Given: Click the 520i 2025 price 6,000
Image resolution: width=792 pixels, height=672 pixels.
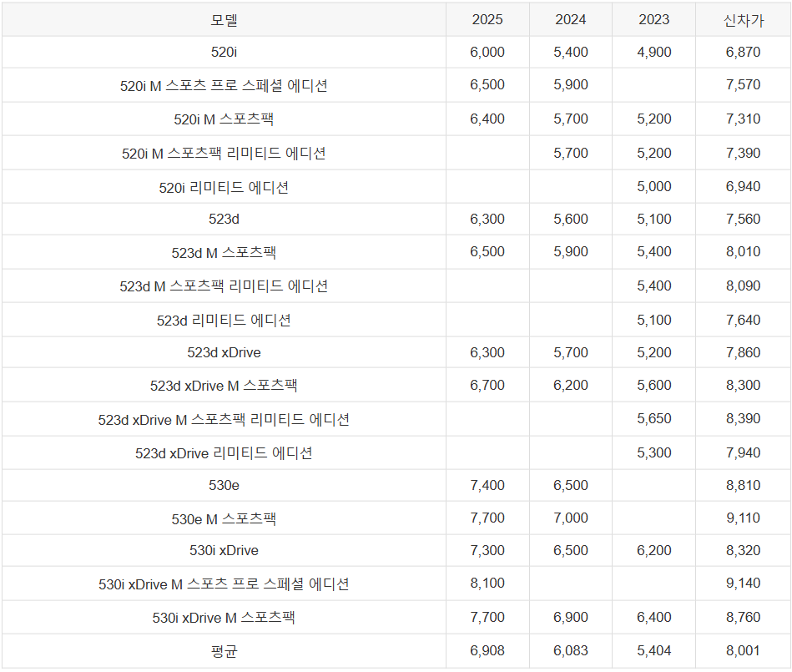Looking at the screenshot, I should [x=487, y=52].
